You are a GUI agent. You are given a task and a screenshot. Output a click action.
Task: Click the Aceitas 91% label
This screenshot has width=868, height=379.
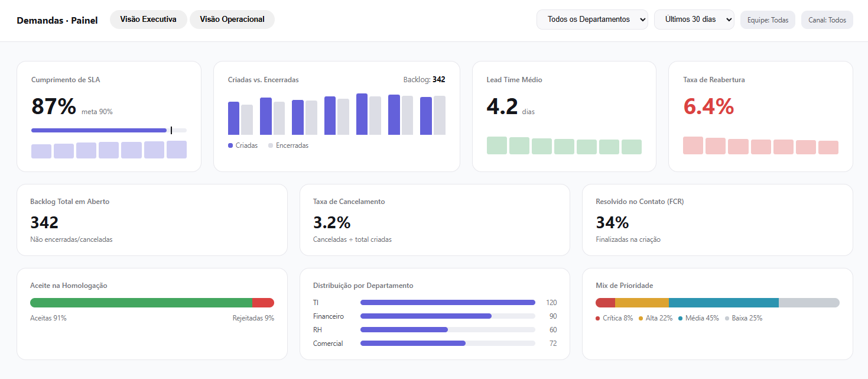48,318
